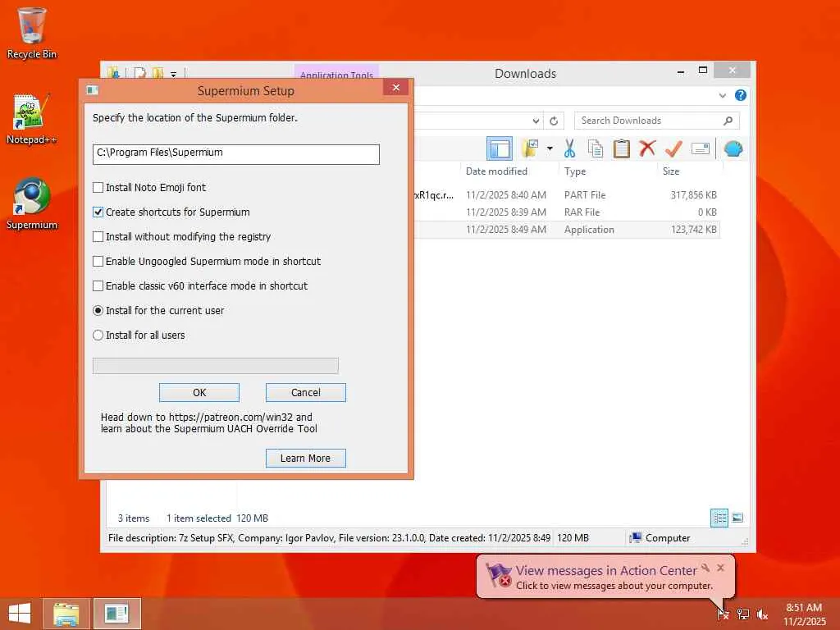The height and width of the screenshot is (630, 840).
Task: Open the quick access toolbar customize dropdown
Action: point(174,74)
